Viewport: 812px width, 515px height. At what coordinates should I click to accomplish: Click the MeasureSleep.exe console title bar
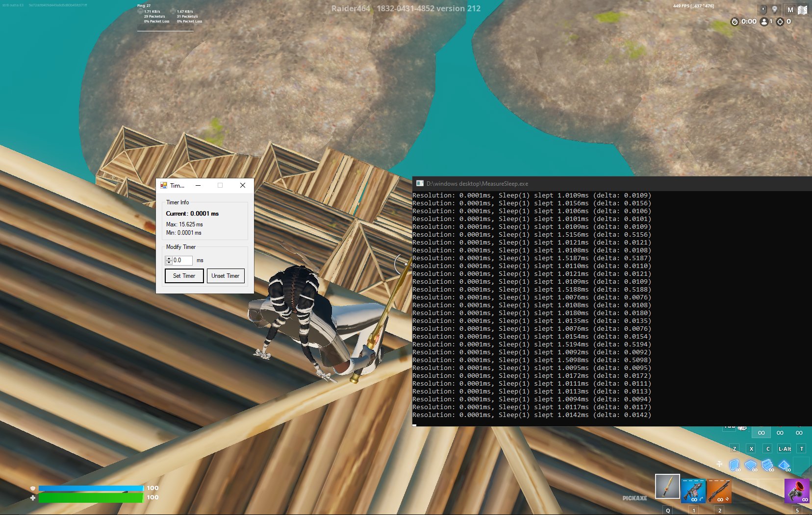[612, 184]
